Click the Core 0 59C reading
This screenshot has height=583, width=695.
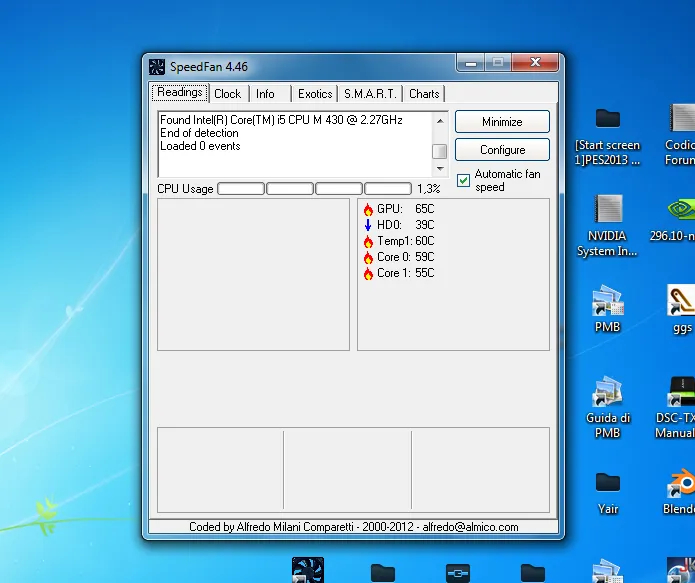(x=406, y=257)
